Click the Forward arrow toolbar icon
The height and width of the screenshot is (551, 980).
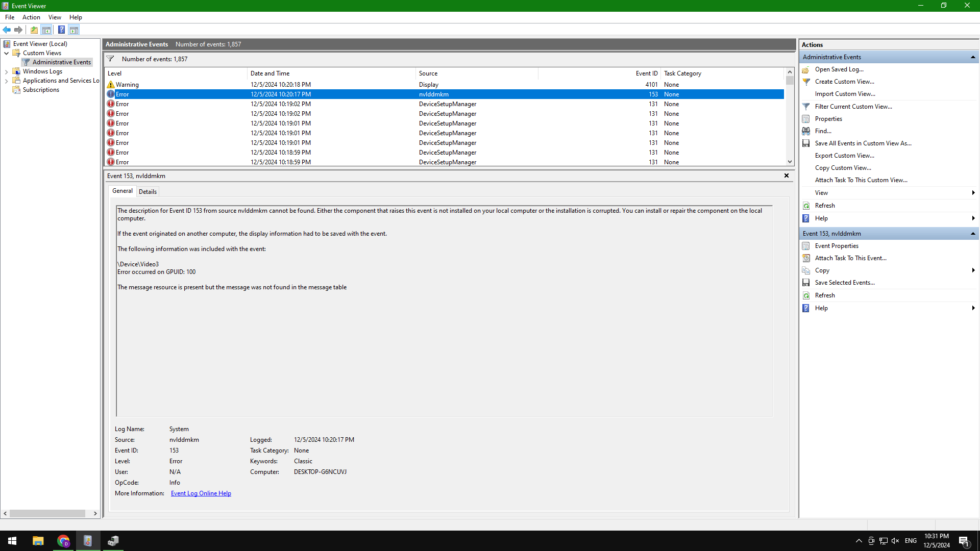tap(18, 30)
